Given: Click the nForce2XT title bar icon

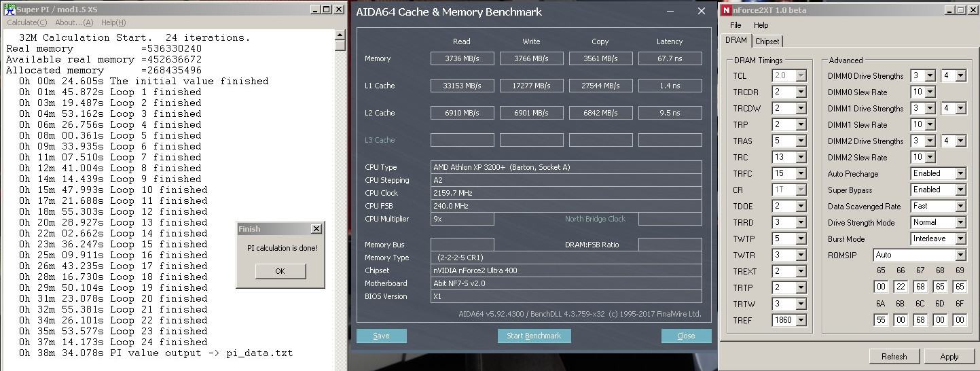Looking at the screenshot, I should [726, 10].
